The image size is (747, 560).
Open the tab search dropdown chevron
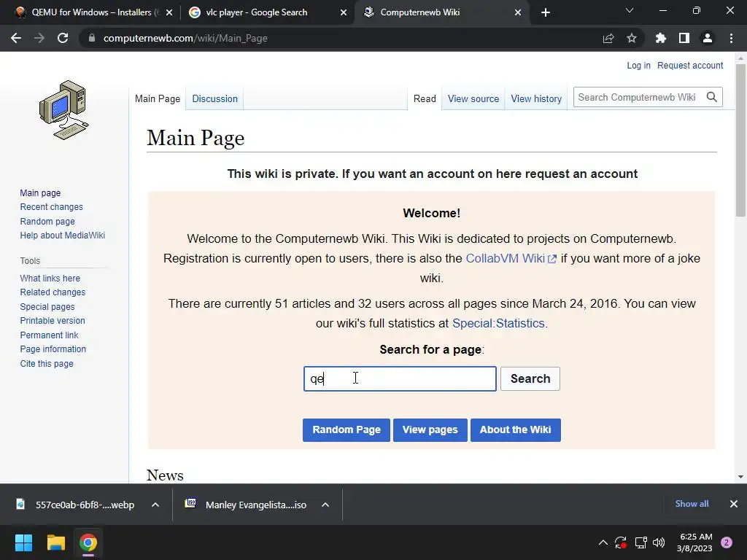[630, 10]
